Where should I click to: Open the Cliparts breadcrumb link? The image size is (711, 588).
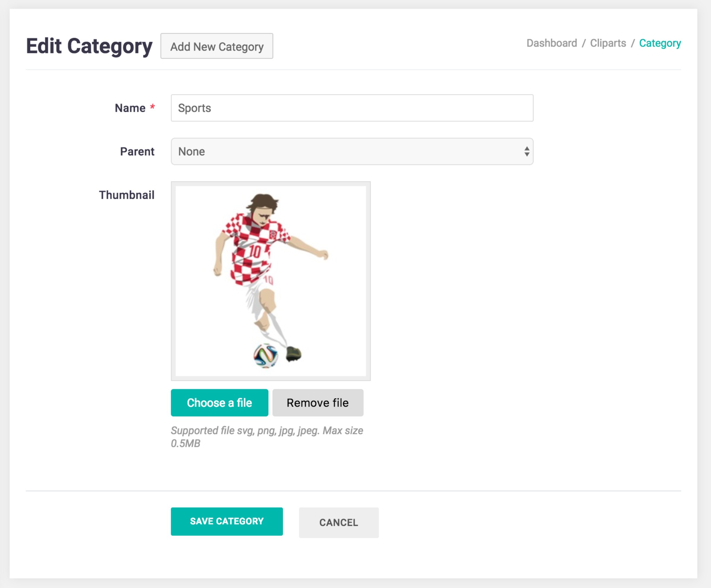click(608, 43)
